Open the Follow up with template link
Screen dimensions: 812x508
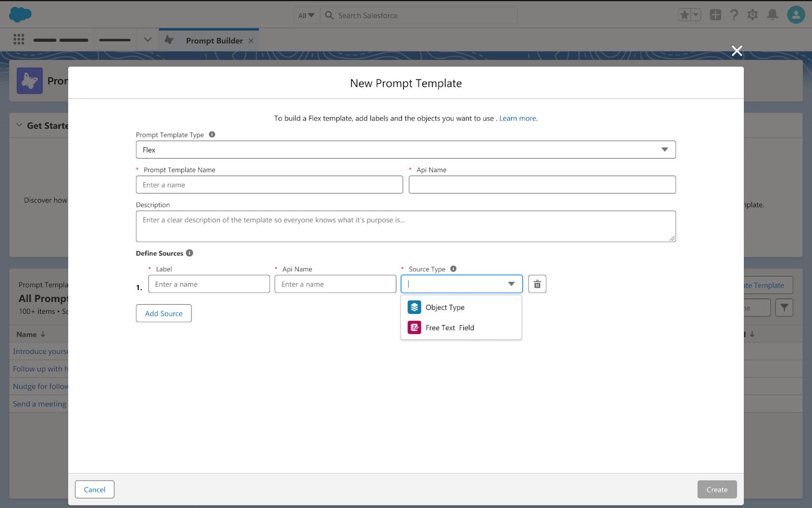(40, 369)
